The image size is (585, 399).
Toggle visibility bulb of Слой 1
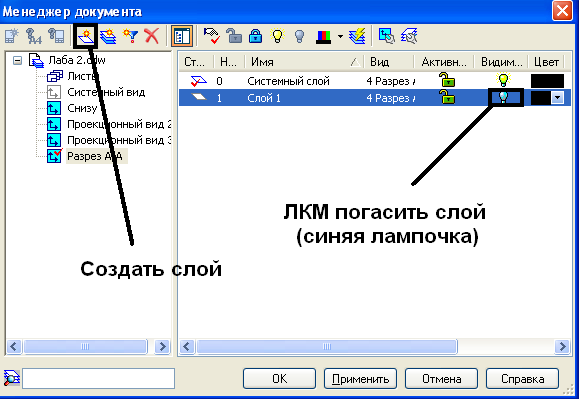[504, 97]
